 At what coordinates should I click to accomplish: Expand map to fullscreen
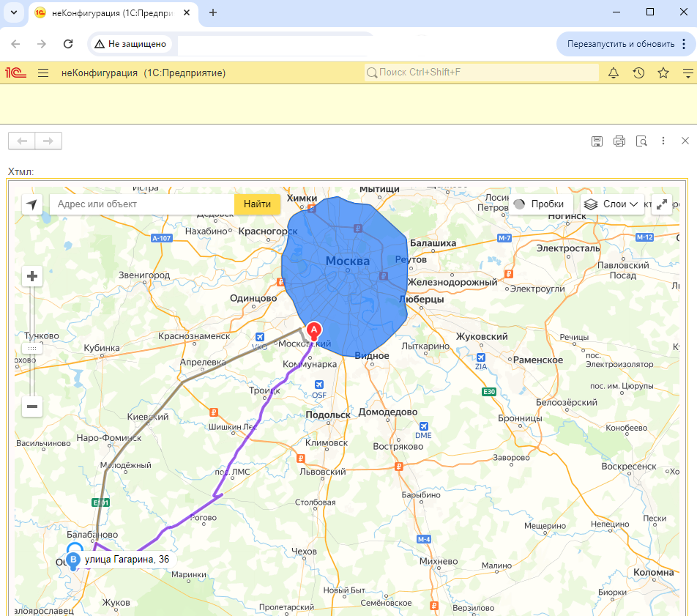point(661,204)
